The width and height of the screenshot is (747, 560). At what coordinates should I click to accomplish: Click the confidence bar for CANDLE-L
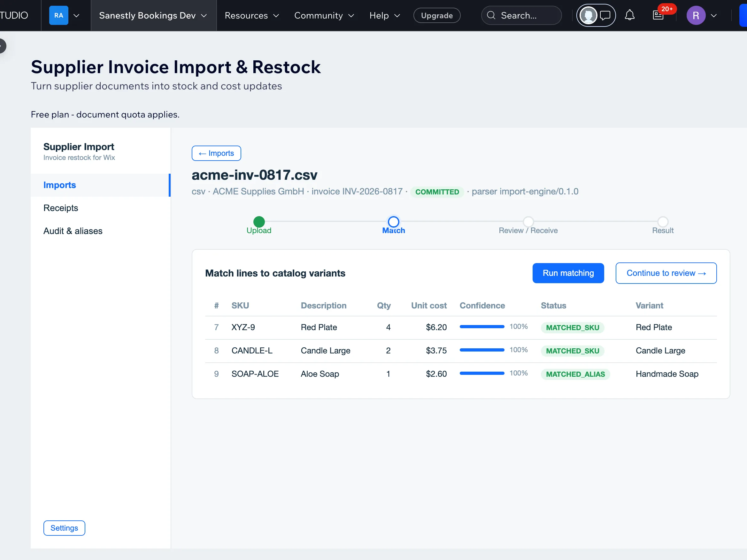[x=482, y=350]
